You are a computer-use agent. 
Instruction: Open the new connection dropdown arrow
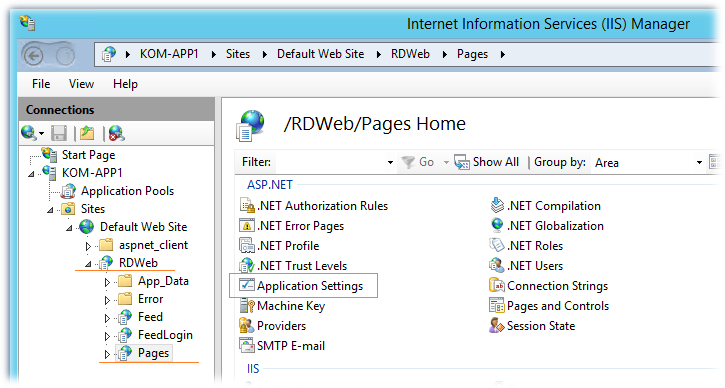coord(42,134)
